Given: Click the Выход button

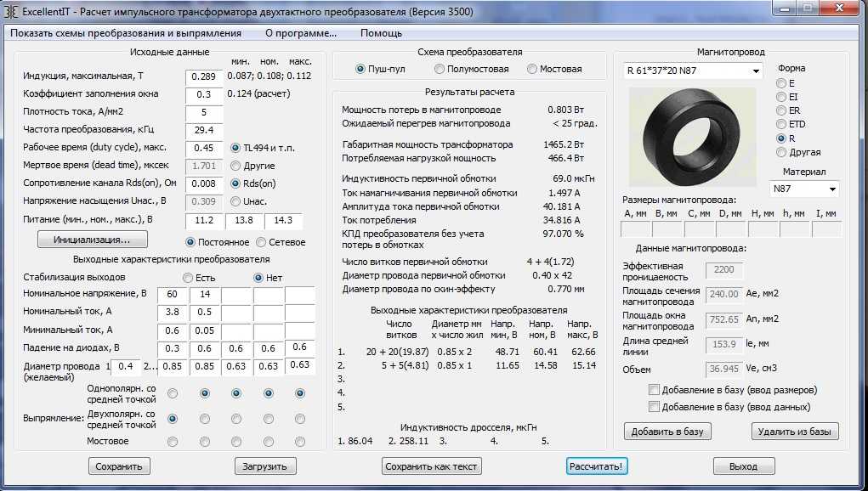Looking at the screenshot, I should pyautogui.click(x=743, y=466).
